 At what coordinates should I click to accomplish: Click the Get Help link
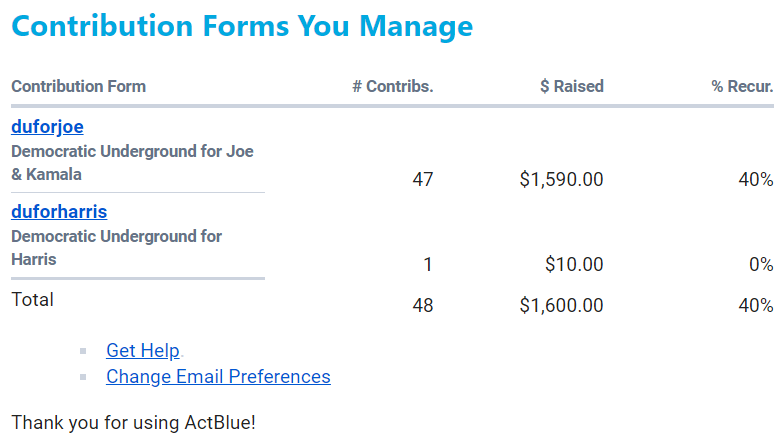pyautogui.click(x=143, y=350)
